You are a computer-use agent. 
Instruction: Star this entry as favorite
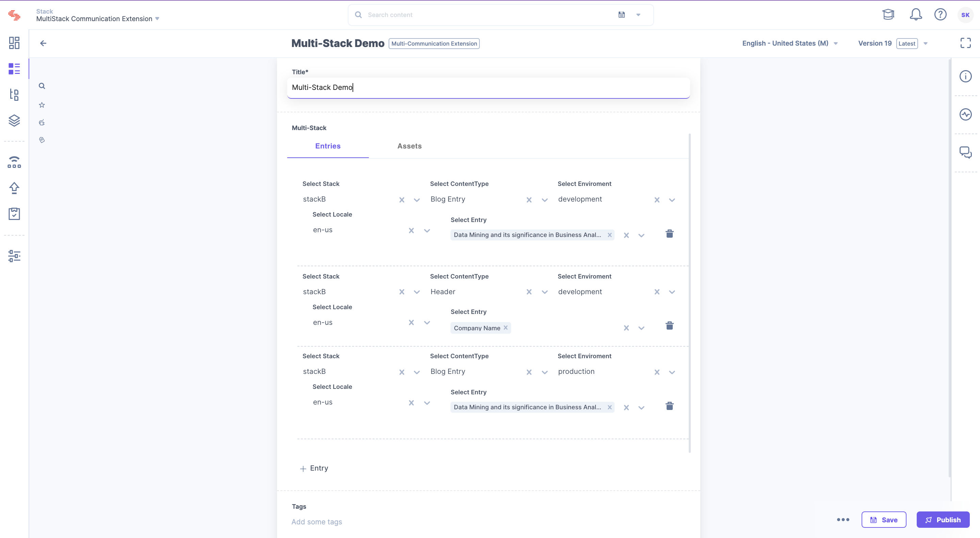pos(42,105)
